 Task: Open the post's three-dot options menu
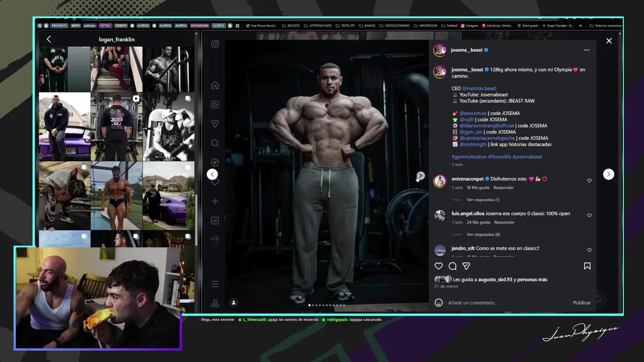click(586, 50)
